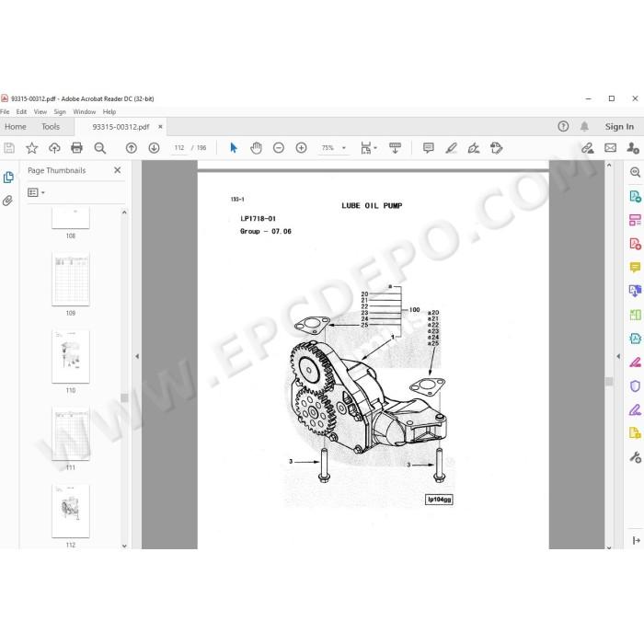This screenshot has height=644, width=644.
Task: Expand the thumbnail options dropdown
Action: point(36,192)
